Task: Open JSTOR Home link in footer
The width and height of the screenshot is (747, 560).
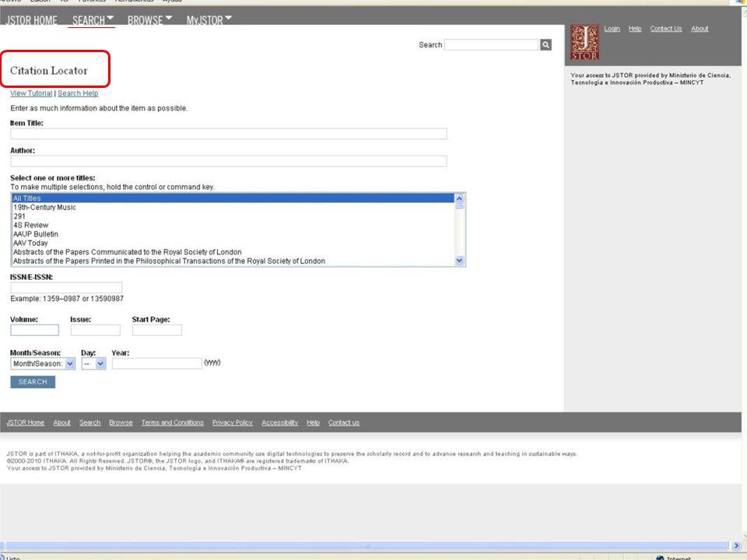Action: pos(26,423)
